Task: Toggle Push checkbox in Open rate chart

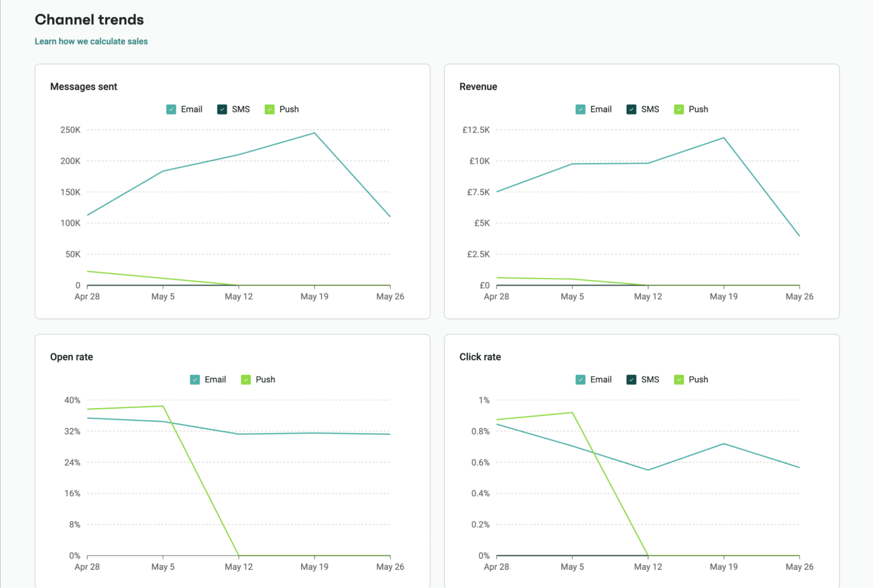Action: (x=246, y=380)
